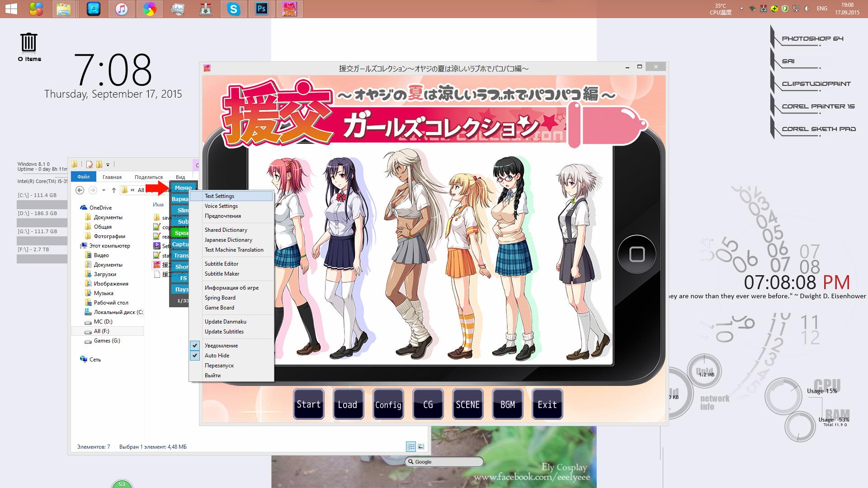Screen dimensions: 868x488
Task: Click the blue Меню side panel button
Action: (183, 188)
